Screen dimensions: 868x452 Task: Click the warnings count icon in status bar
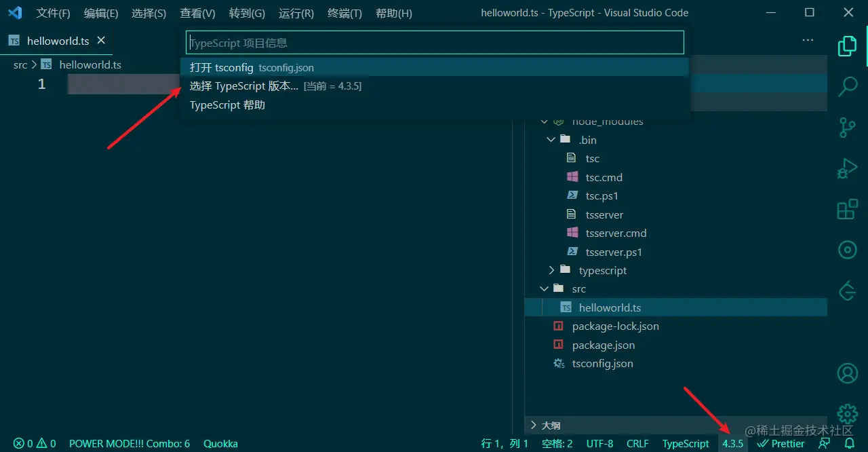coord(41,443)
